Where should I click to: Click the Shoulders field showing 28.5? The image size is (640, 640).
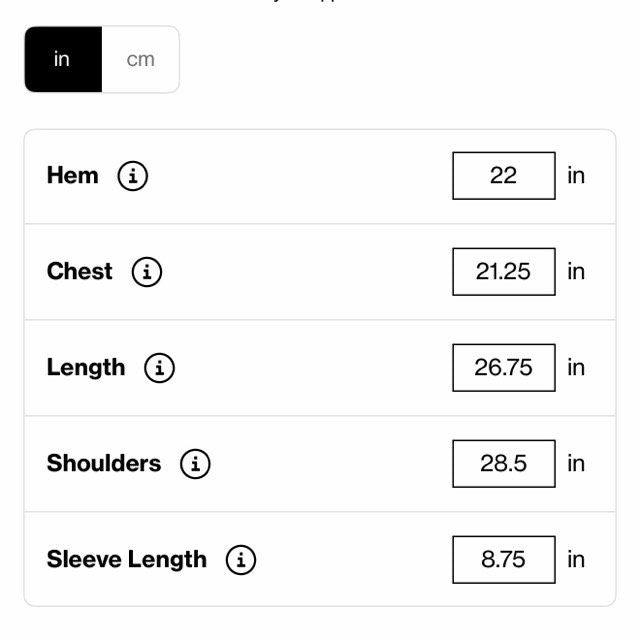point(503,464)
